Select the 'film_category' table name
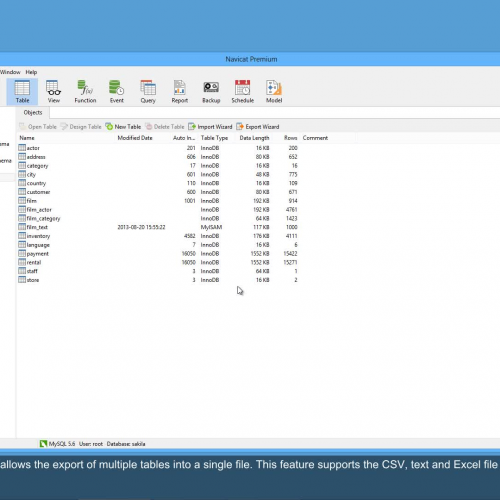 [x=43, y=218]
